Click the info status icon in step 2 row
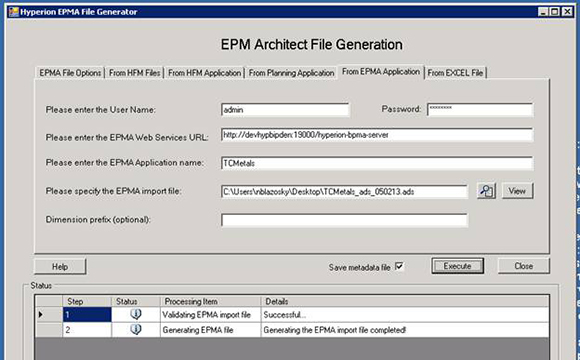 click(136, 329)
